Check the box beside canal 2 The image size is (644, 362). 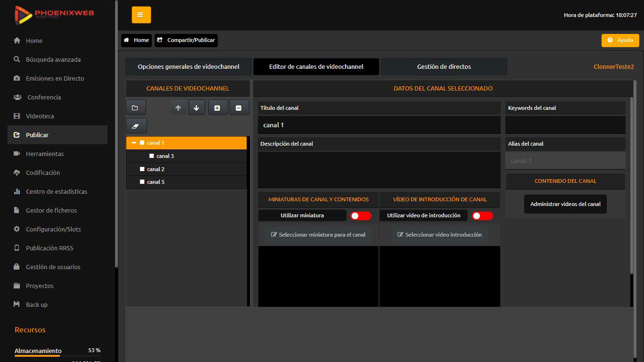(x=142, y=169)
